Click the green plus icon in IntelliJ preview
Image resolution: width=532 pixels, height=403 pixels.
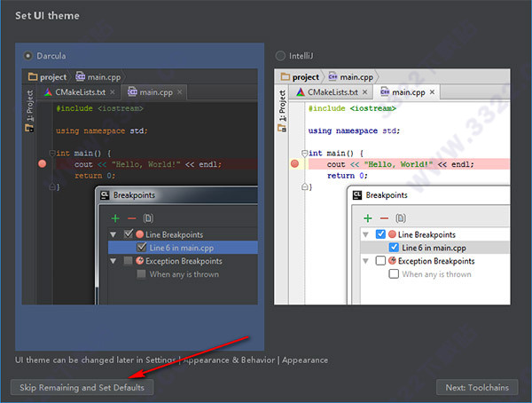(x=368, y=218)
